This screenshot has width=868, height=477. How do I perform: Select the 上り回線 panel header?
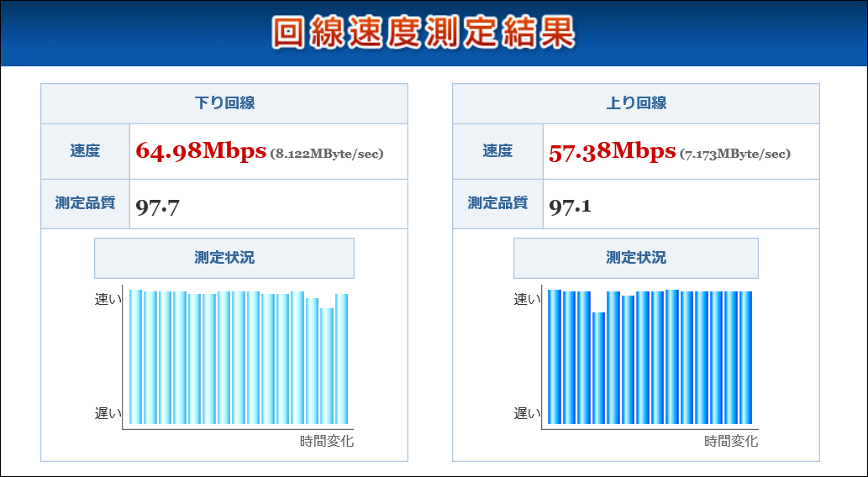pyautogui.click(x=635, y=103)
